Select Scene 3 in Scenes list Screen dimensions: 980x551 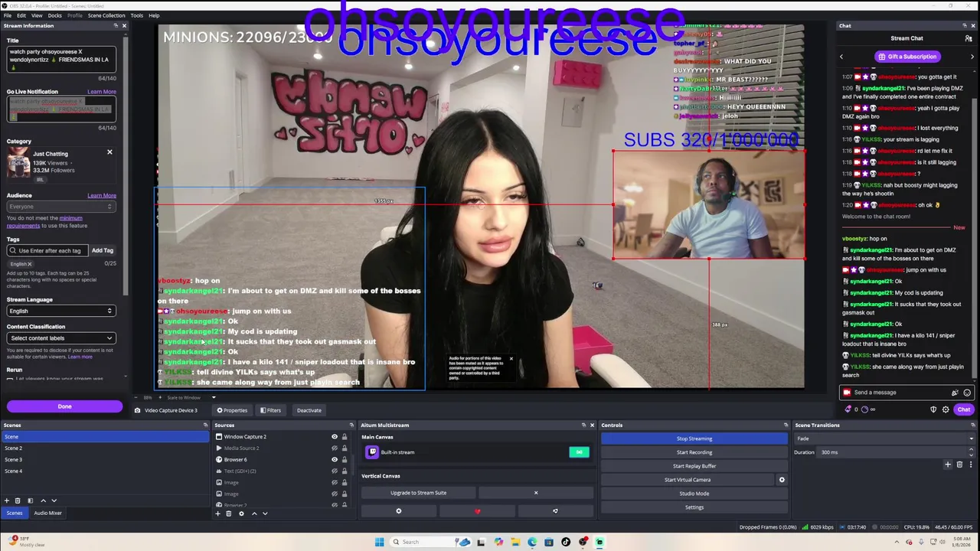(104, 460)
